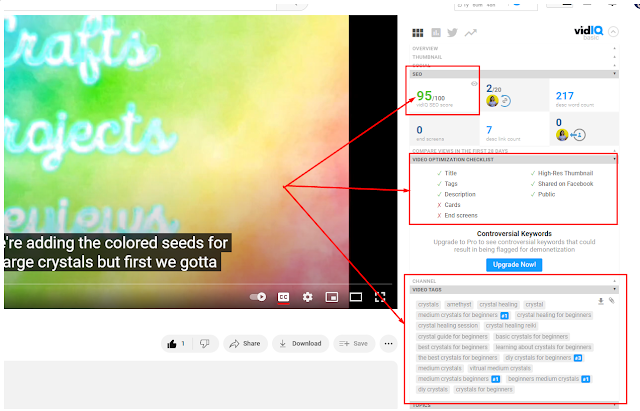Click the 'crystal guide for beginners' tag
Viewport: 640px width, 411px height.
point(453,337)
